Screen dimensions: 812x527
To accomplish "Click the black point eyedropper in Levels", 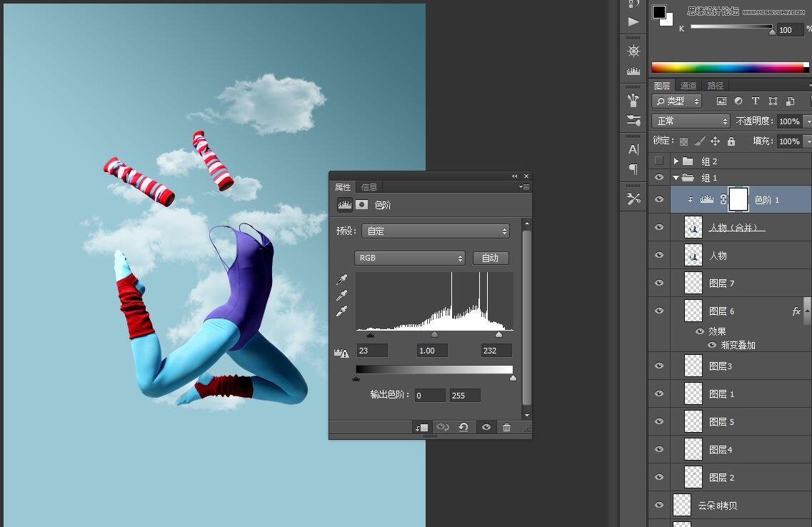I will tap(341, 280).
